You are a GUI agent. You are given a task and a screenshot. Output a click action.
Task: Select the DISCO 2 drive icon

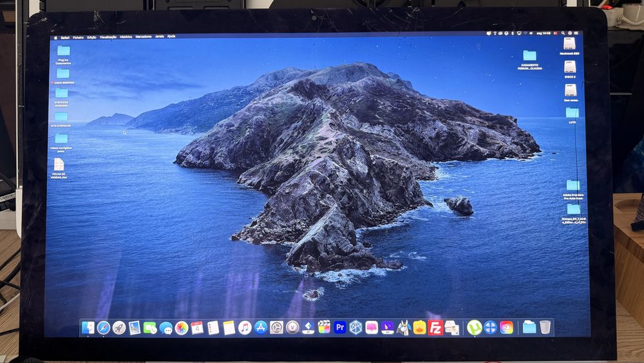pos(570,67)
